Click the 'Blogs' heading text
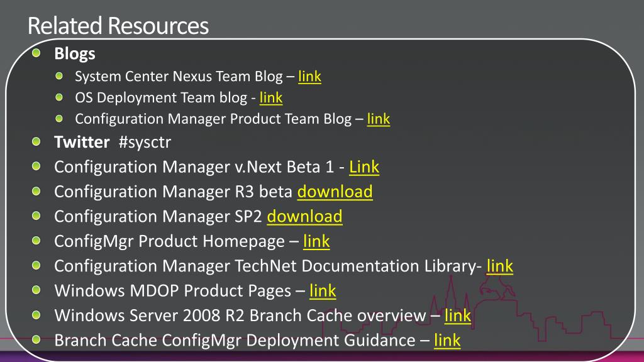The height and width of the screenshot is (362, 644). (x=75, y=54)
